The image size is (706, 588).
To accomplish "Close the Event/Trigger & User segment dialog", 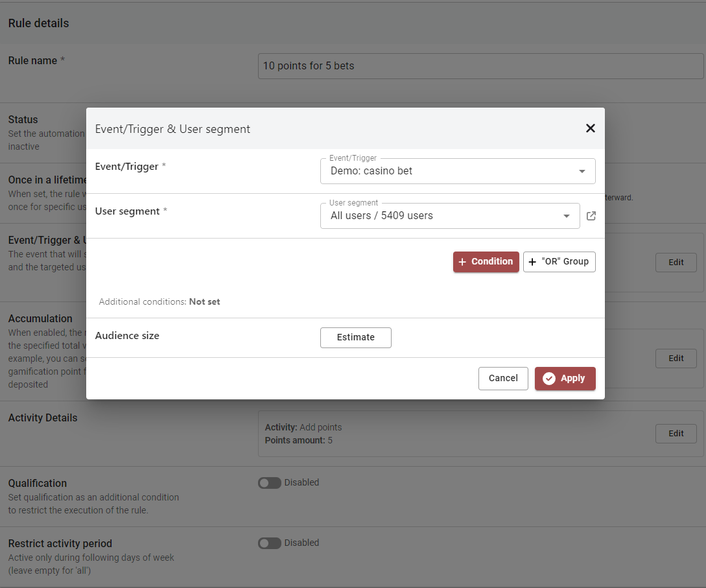I will [x=590, y=128].
